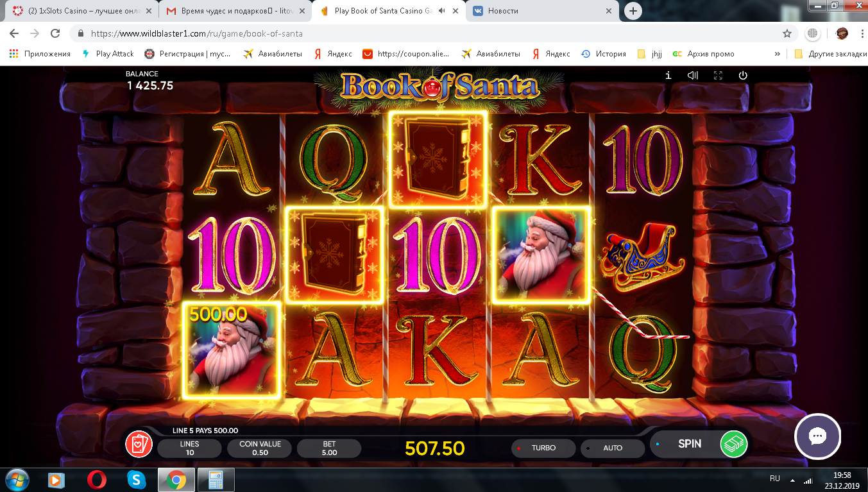Screen dimensions: 868x492
Task: Change the Lines setting
Action: coord(189,448)
